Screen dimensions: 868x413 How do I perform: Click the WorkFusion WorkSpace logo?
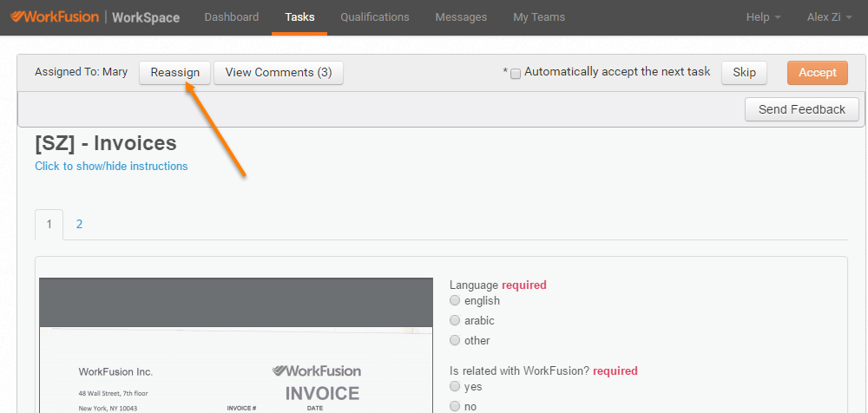(95, 17)
